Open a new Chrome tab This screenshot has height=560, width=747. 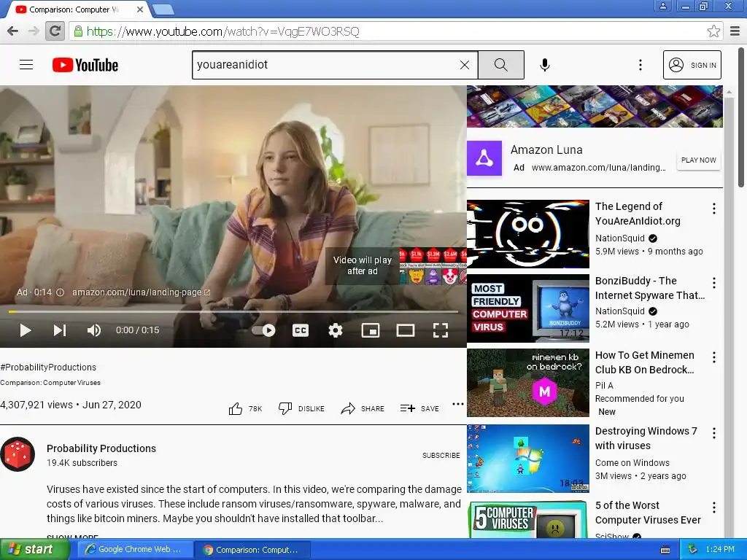point(163,9)
